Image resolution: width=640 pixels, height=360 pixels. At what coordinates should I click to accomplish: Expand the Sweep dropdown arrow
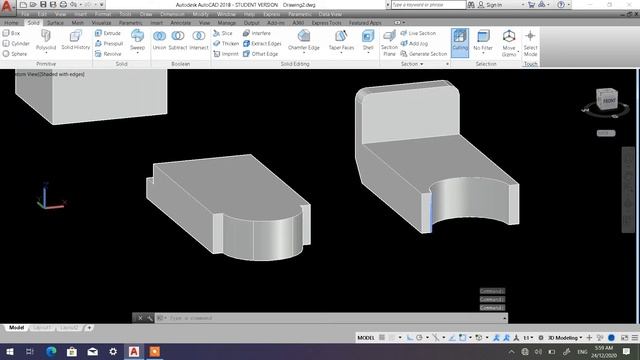138,53
